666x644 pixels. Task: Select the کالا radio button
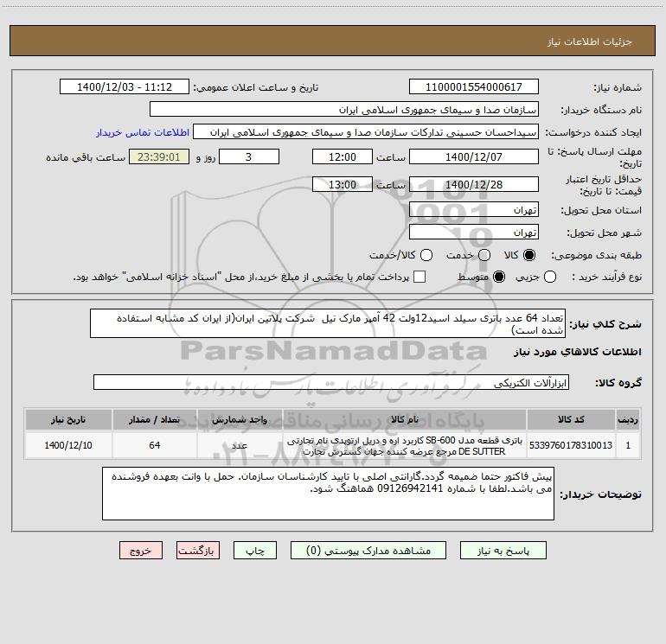point(529,255)
